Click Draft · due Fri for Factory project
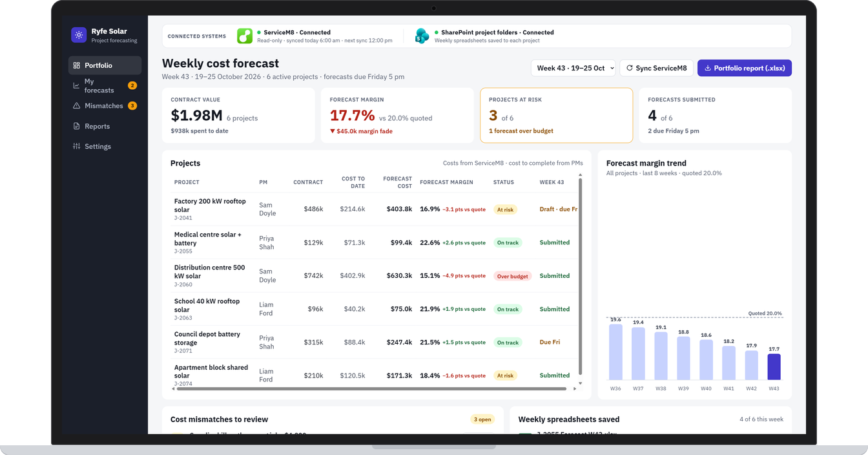Image resolution: width=868 pixels, height=455 pixels. pyautogui.click(x=559, y=209)
